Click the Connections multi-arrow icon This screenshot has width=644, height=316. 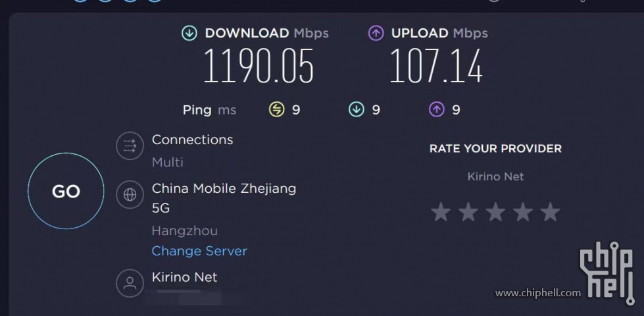coord(130,145)
